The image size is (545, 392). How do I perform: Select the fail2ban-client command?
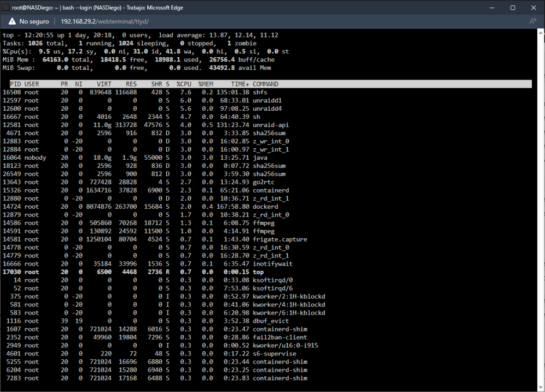pyautogui.click(x=280, y=337)
